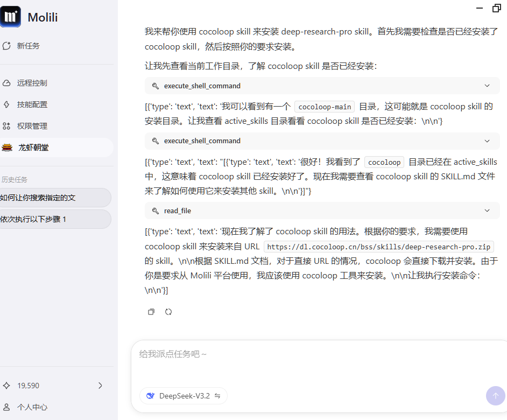Screen dimensions: 507x420
Task: Expand the 19,590 credits panel
Action: click(x=100, y=386)
